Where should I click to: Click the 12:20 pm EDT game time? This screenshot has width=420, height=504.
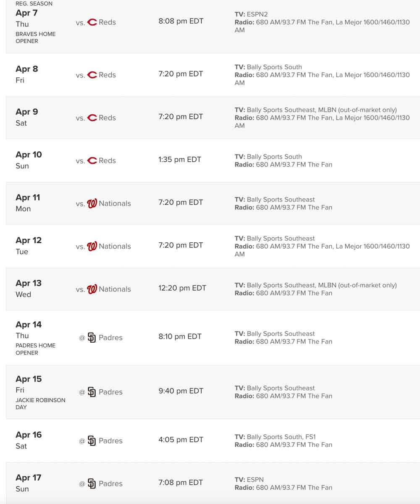tap(182, 288)
